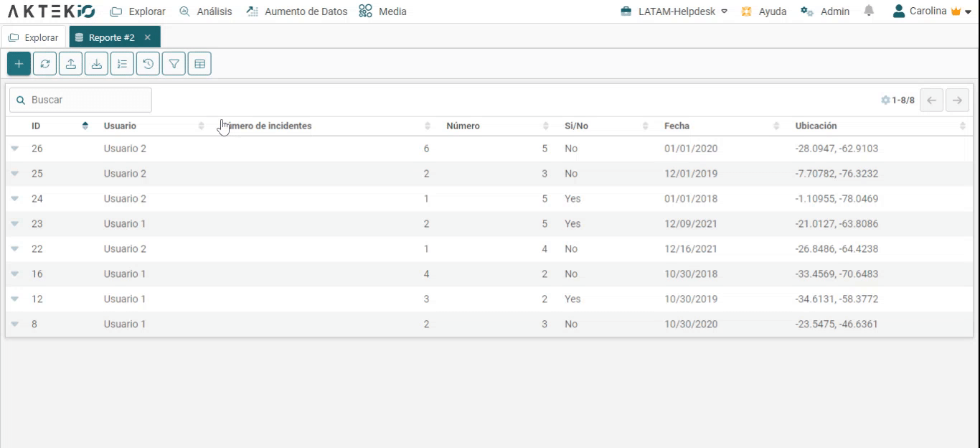Open the filter funnel tool
The image size is (980, 448).
(x=174, y=64)
